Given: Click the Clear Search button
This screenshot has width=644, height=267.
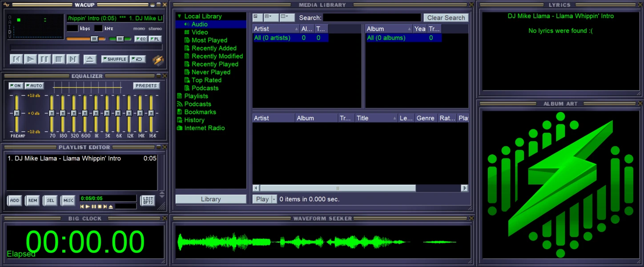Looking at the screenshot, I should tap(446, 18).
